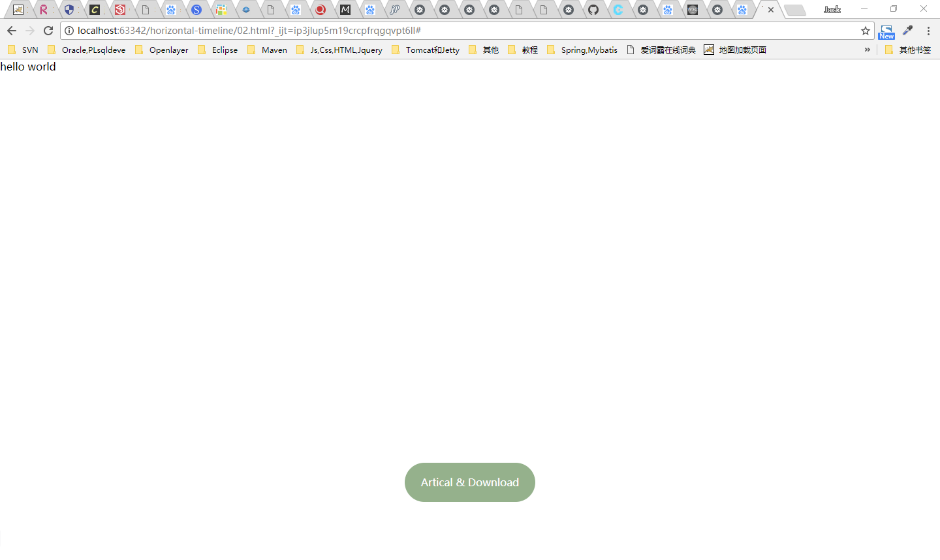940x560 pixels.
Task: Open the 地图加载页面 bookmark
Action: click(x=735, y=50)
